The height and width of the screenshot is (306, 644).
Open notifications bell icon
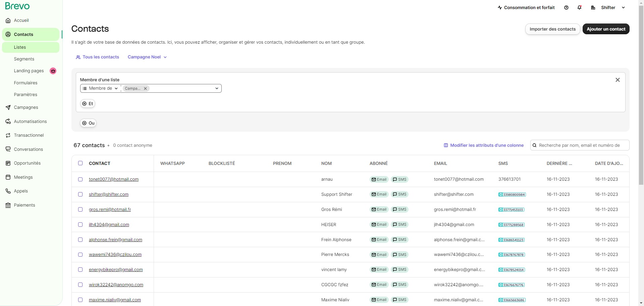coord(579,8)
